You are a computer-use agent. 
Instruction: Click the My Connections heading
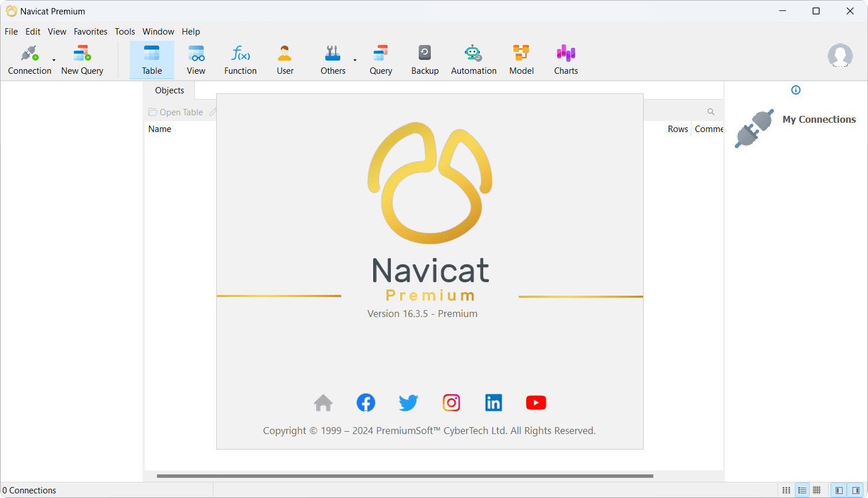819,119
